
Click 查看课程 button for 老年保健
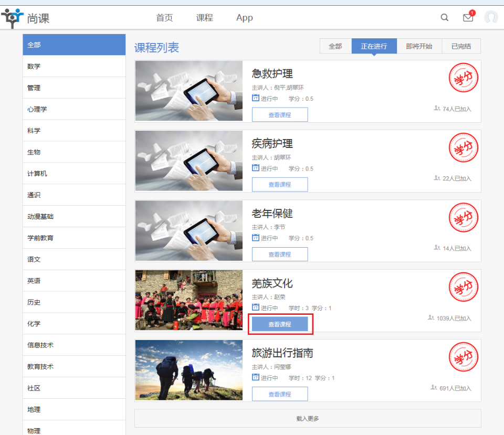click(280, 254)
